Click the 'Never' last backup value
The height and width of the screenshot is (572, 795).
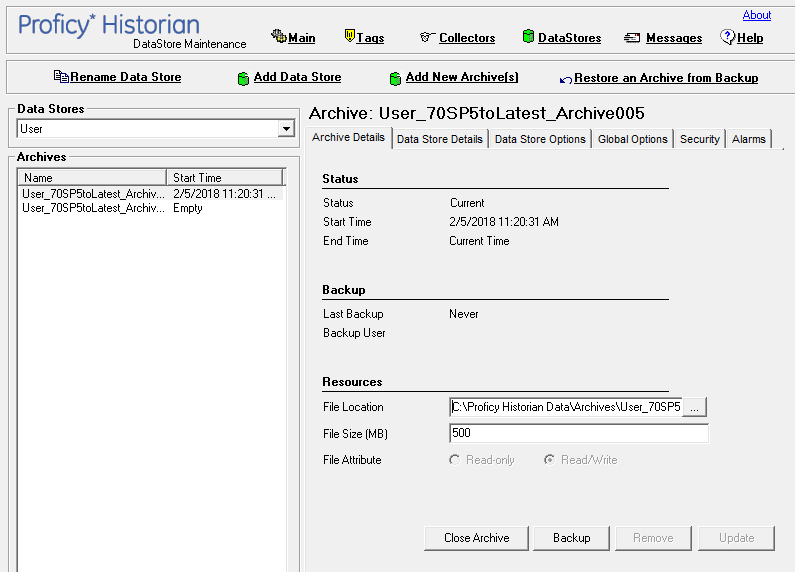(463, 314)
